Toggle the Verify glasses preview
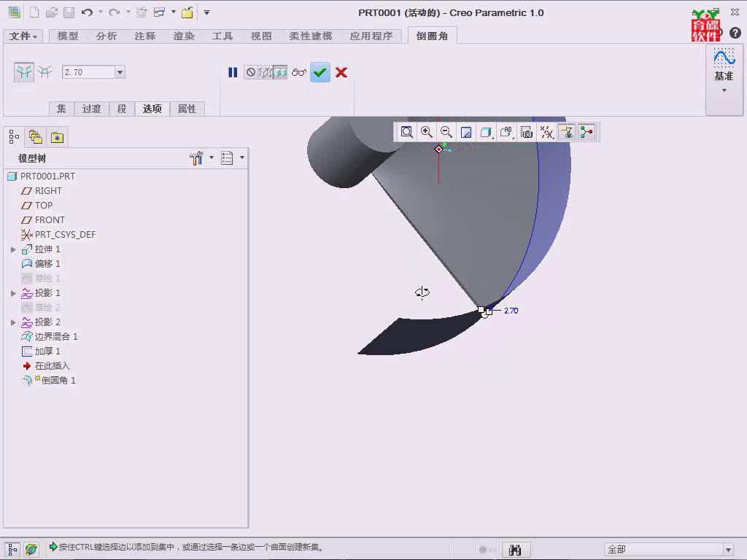The width and height of the screenshot is (747, 560). point(299,72)
